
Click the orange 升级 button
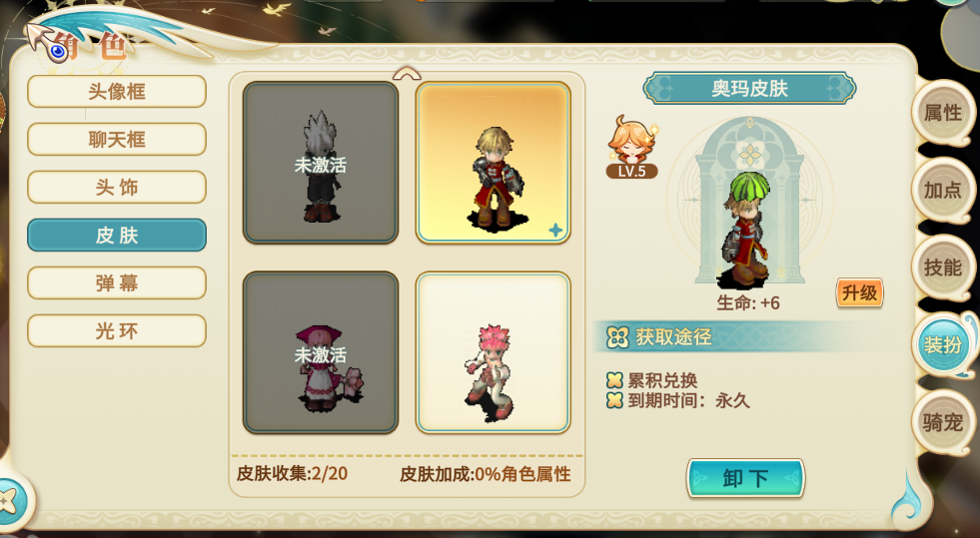859,292
